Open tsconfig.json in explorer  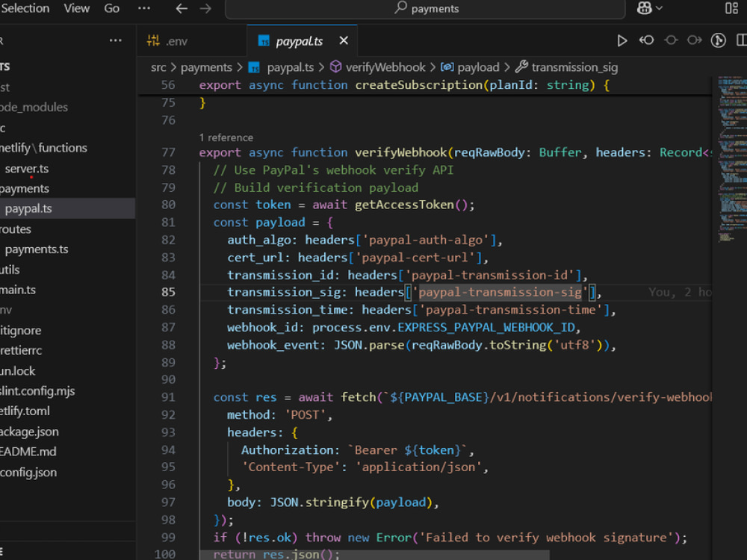point(28,472)
